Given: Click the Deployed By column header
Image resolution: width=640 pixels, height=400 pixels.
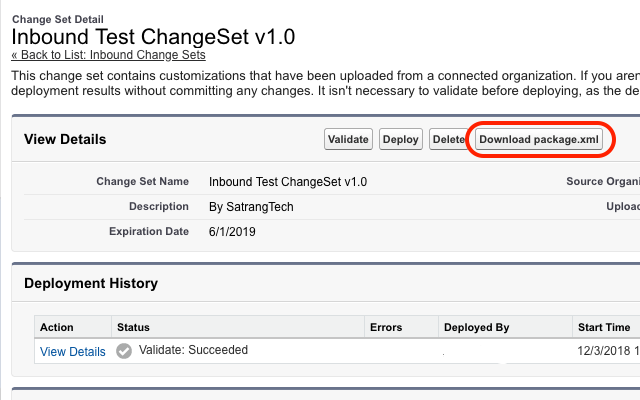Looking at the screenshot, I should point(475,327).
